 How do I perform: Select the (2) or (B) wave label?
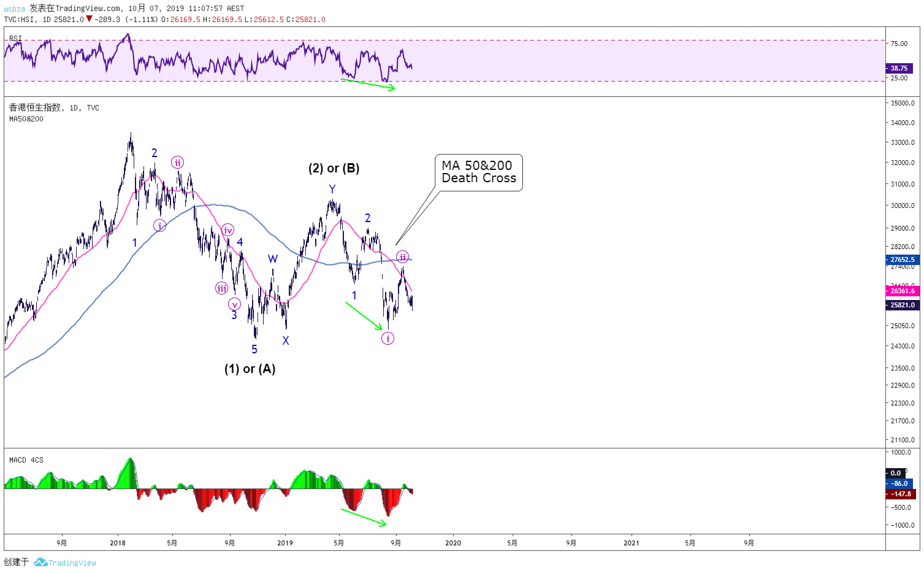334,168
